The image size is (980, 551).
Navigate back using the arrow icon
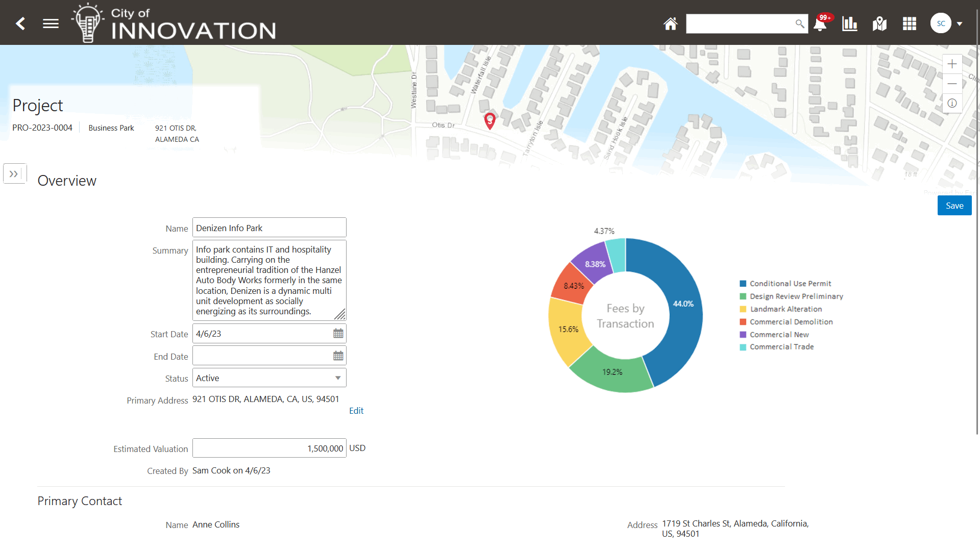20,23
